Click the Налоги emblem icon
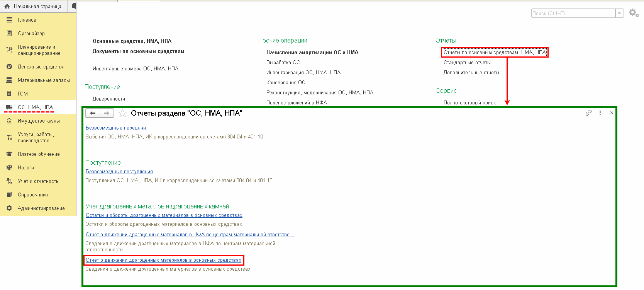644x290 pixels. [9, 167]
